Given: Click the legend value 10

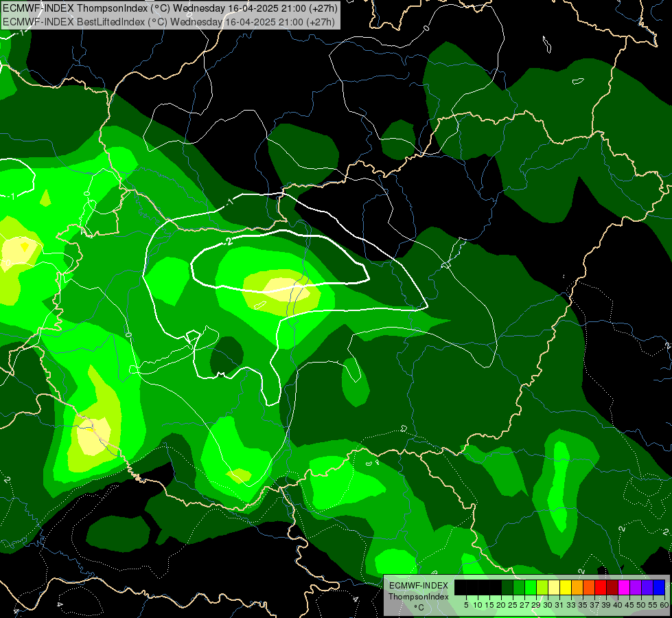Looking at the screenshot, I should [478, 605].
